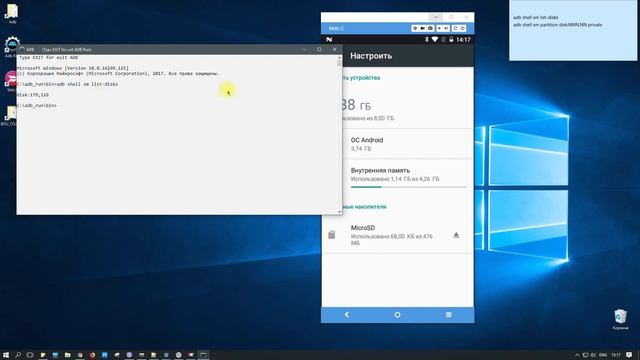Minimize the Moto C mirror window

[x=436, y=17]
